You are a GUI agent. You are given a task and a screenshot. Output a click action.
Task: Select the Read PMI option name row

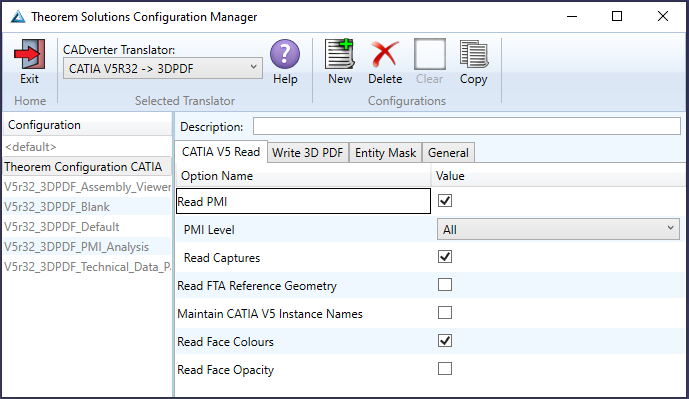(x=303, y=201)
